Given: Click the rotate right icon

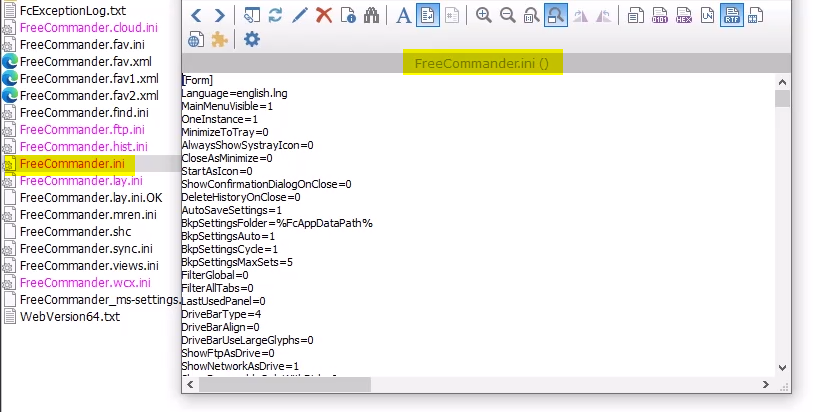Looking at the screenshot, I should (x=580, y=15).
